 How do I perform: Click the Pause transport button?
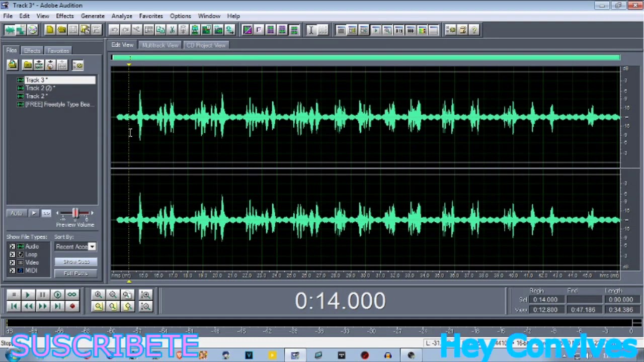[x=43, y=295]
